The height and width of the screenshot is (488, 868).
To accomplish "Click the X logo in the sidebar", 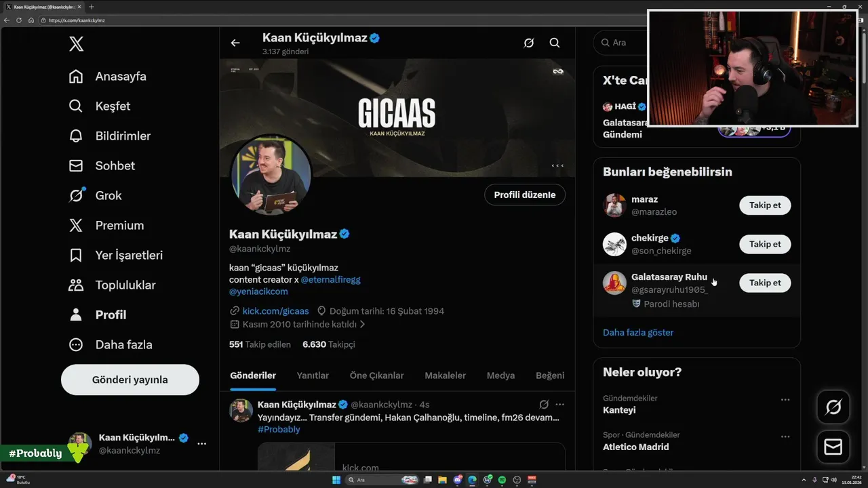I will tap(76, 45).
